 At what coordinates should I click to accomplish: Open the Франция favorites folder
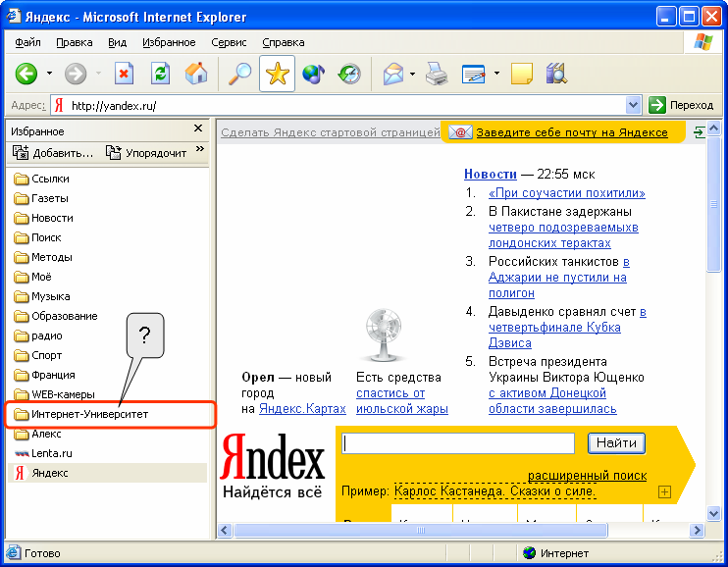[x=44, y=375]
